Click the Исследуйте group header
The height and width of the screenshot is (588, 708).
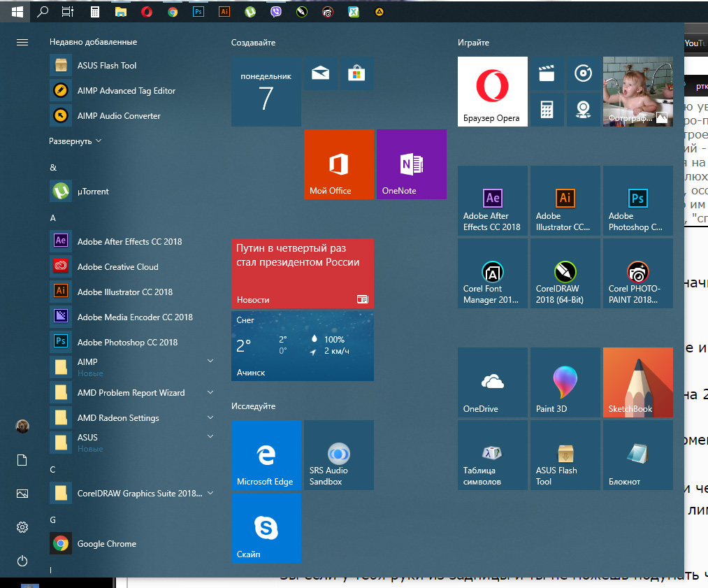click(253, 406)
